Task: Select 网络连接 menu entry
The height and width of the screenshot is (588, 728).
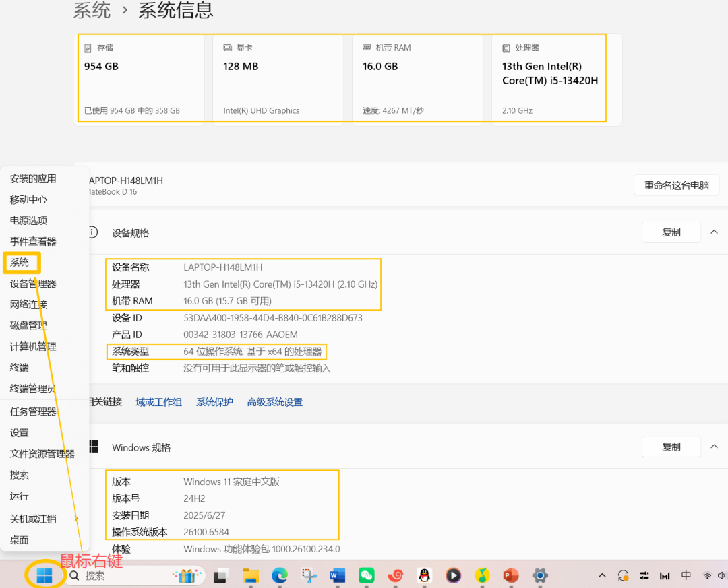Action: pyautogui.click(x=28, y=304)
